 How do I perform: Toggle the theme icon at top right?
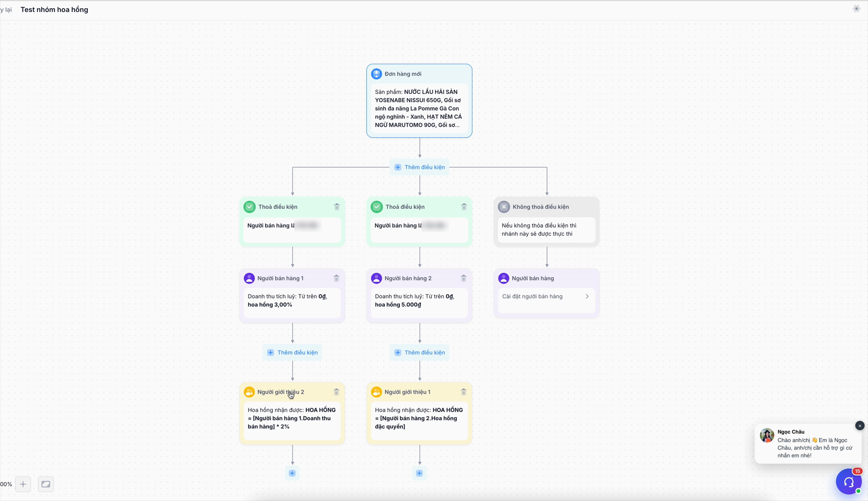coord(857,9)
